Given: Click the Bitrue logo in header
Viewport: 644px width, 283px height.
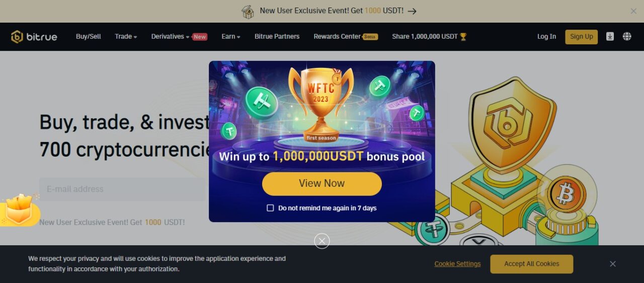Looking at the screenshot, I should (34, 37).
